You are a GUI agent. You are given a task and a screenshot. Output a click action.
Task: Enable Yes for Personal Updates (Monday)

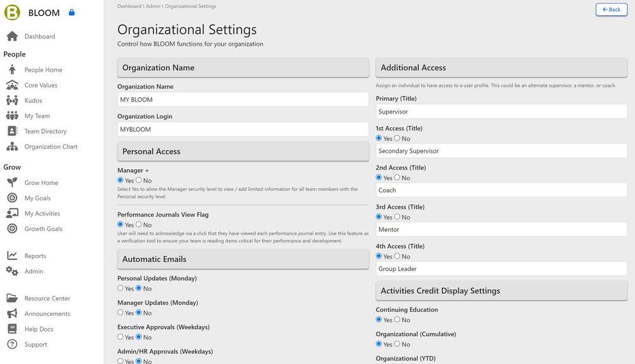click(x=121, y=289)
